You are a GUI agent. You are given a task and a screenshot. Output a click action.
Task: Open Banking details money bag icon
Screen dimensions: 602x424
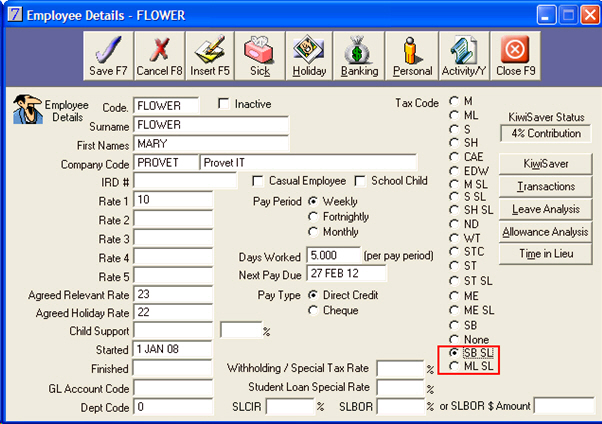click(359, 56)
